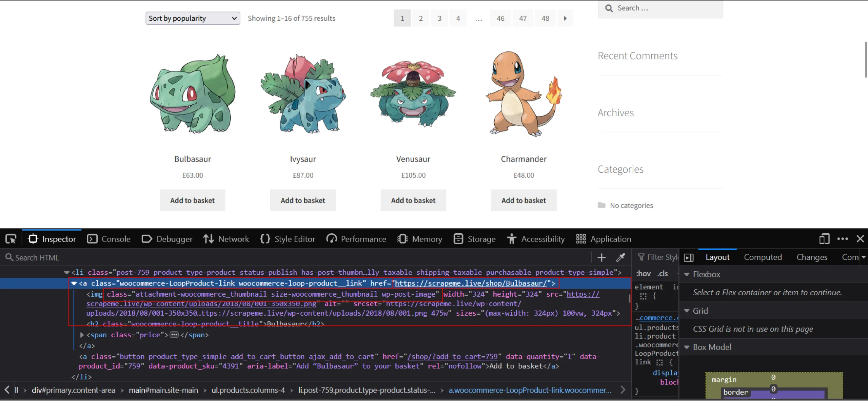Select main#main.site-main in breadcrumbs

[x=163, y=390]
